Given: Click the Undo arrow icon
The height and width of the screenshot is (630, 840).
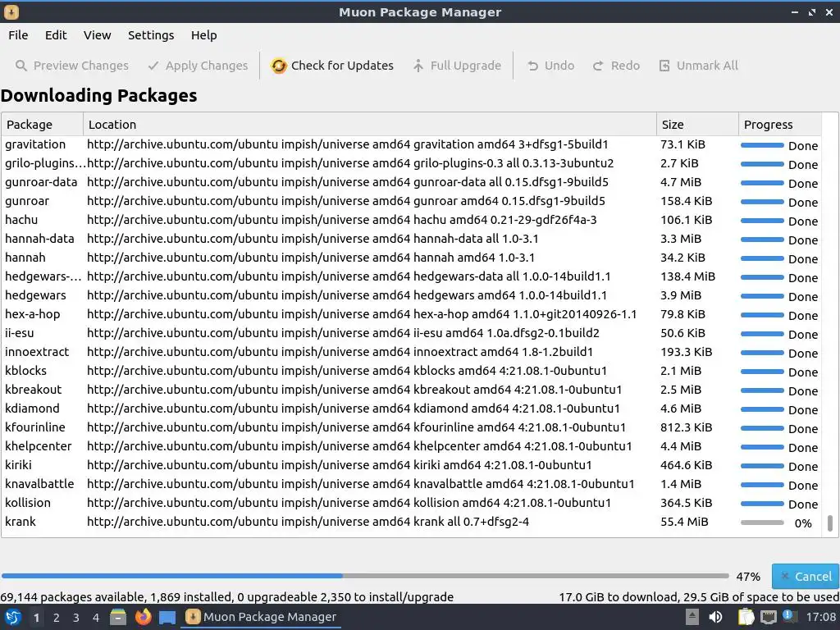Looking at the screenshot, I should (532, 66).
